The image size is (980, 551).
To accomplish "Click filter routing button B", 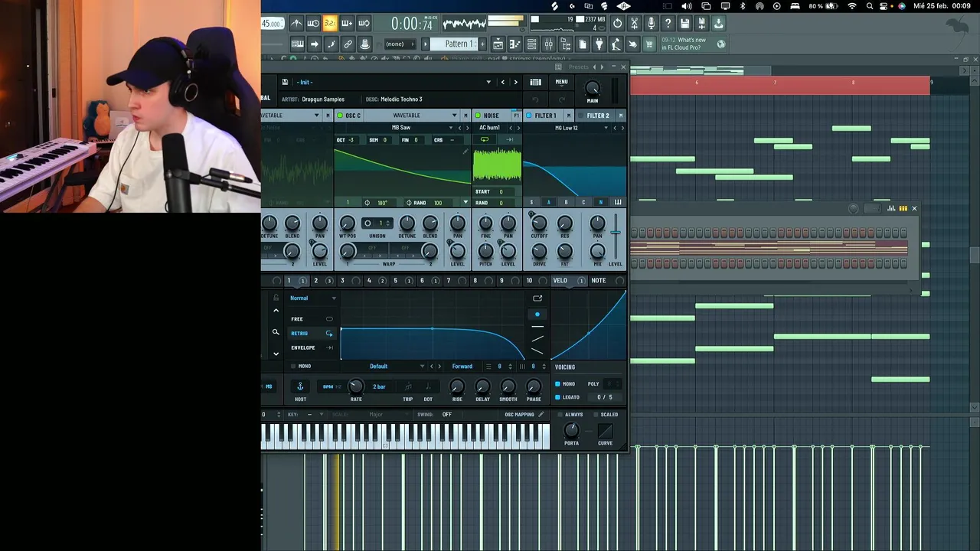I will pyautogui.click(x=566, y=203).
